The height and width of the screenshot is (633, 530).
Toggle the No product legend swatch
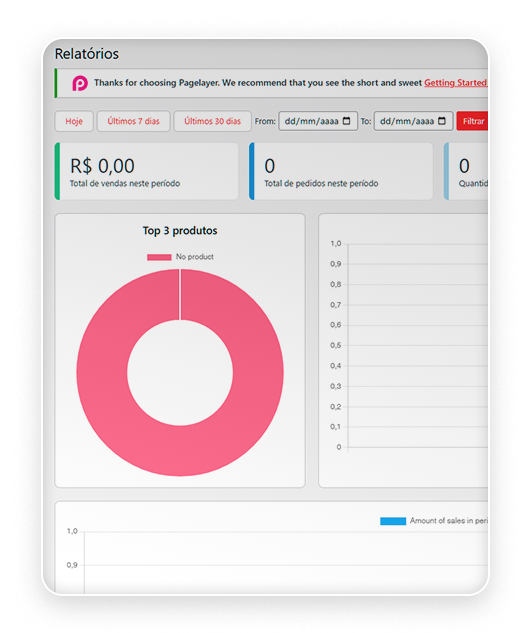pos(159,257)
